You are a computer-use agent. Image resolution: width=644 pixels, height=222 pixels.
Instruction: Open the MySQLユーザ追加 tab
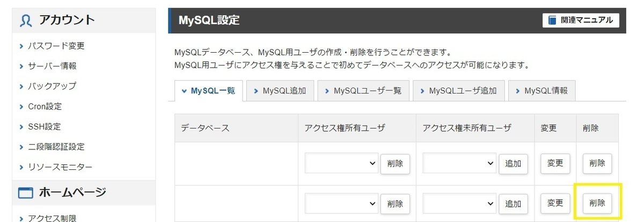pyautogui.click(x=458, y=91)
